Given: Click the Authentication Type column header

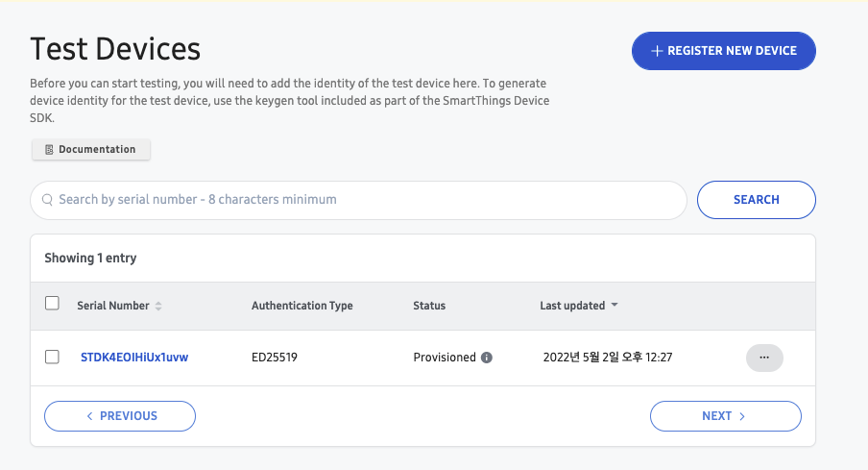Looking at the screenshot, I should pyautogui.click(x=302, y=306).
